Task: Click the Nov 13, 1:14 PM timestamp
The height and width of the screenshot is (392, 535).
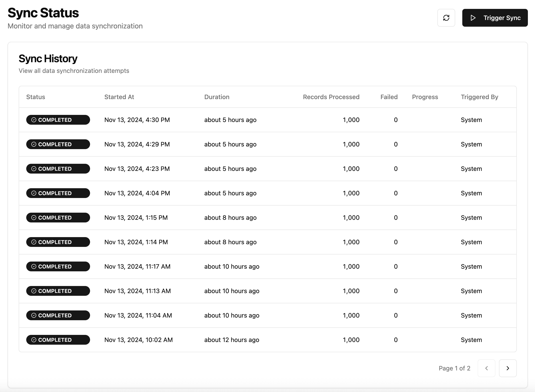Action: point(136,242)
